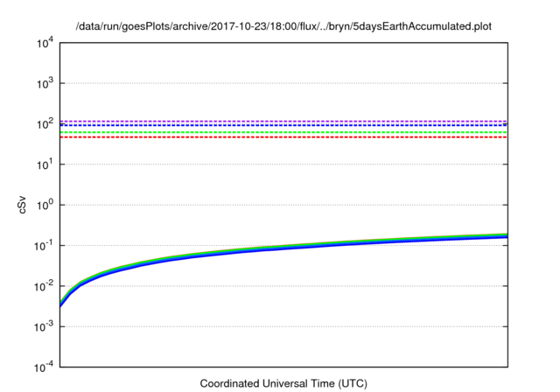Click the 10^-4 y-axis tick label

pos(44,367)
